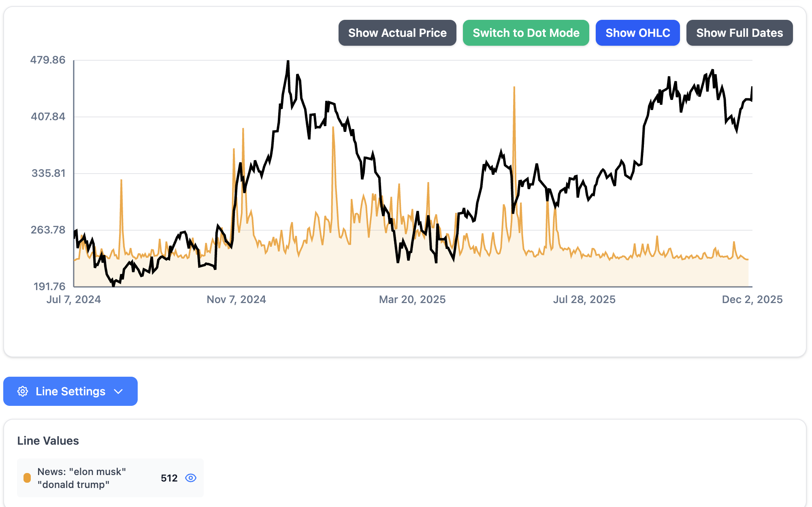Click the Dec 2, 2025 date label
Image resolution: width=812 pixels, height=507 pixels.
click(752, 299)
